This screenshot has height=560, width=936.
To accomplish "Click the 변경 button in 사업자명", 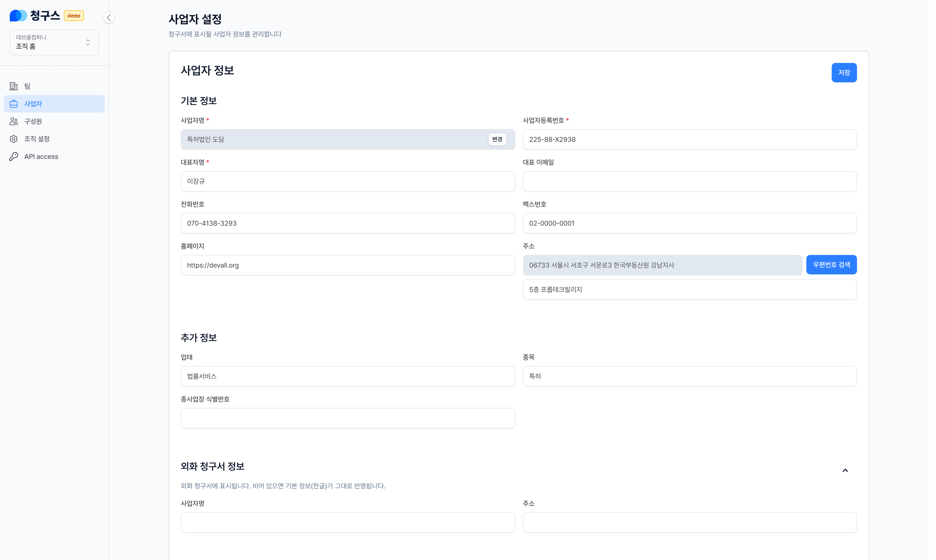I will (497, 139).
